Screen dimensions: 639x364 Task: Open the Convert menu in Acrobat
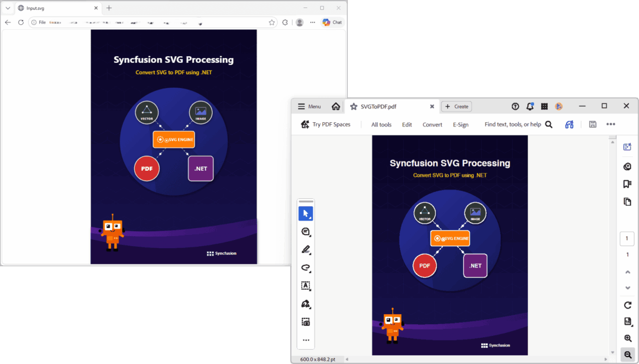[432, 125]
